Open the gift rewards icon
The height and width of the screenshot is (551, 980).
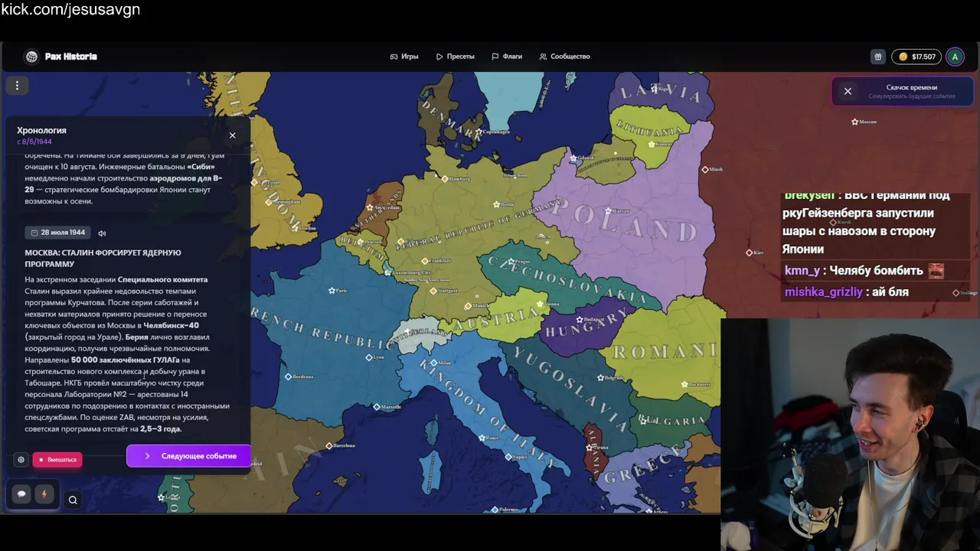click(878, 57)
